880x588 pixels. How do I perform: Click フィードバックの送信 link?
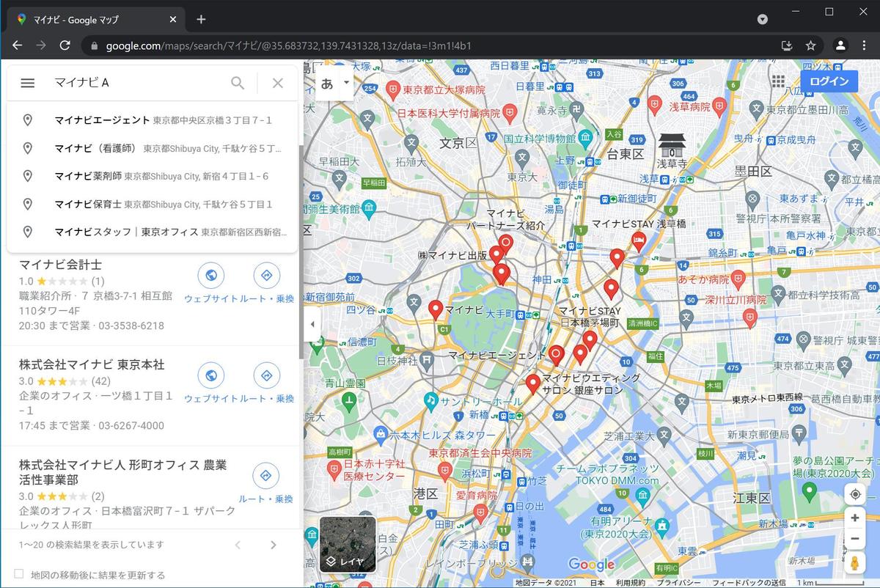[x=748, y=583]
